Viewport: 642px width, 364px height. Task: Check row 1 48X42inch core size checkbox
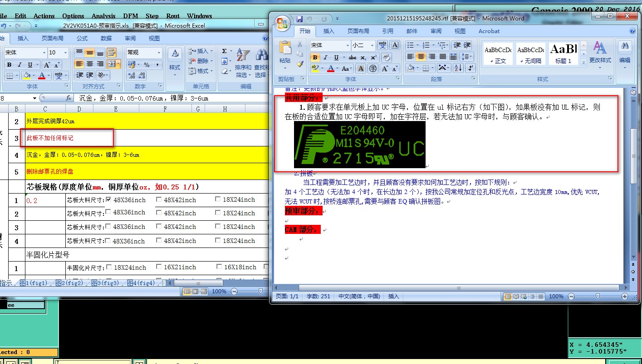tap(158, 199)
